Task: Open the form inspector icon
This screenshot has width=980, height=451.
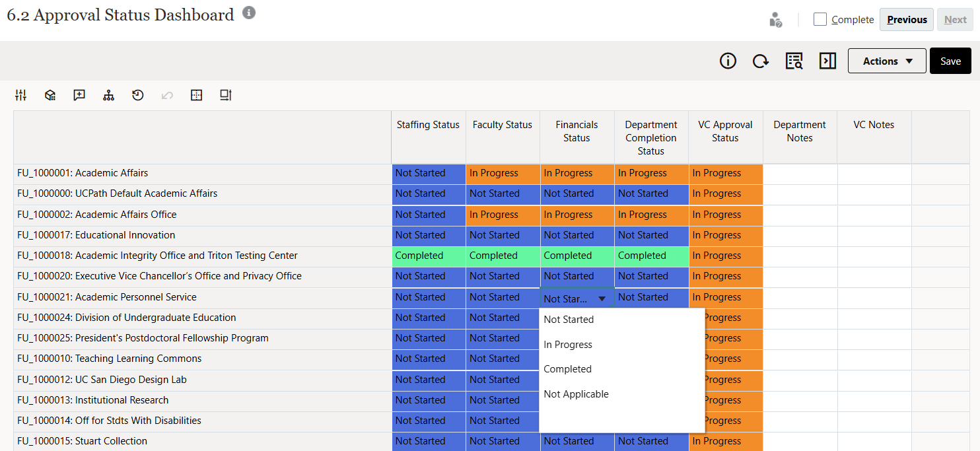Action: click(x=794, y=60)
